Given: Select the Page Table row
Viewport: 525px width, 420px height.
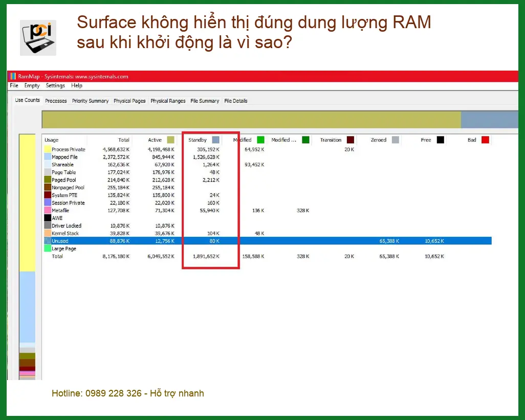Looking at the screenshot, I should [x=268, y=172].
